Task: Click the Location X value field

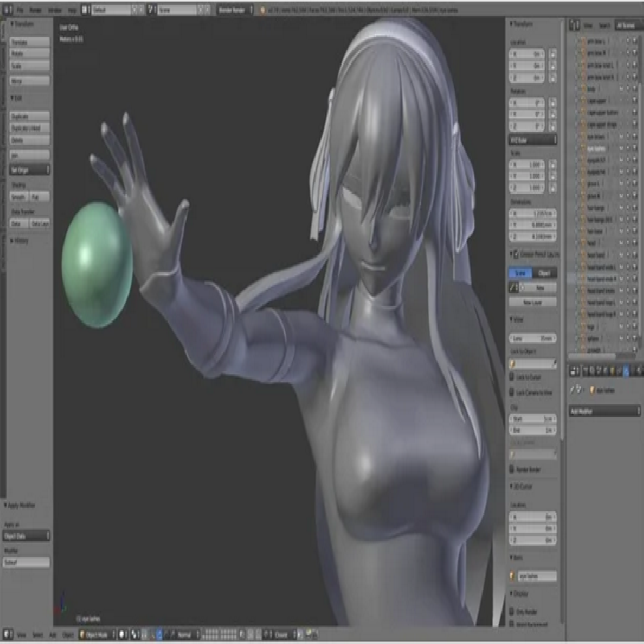Action: click(x=526, y=54)
